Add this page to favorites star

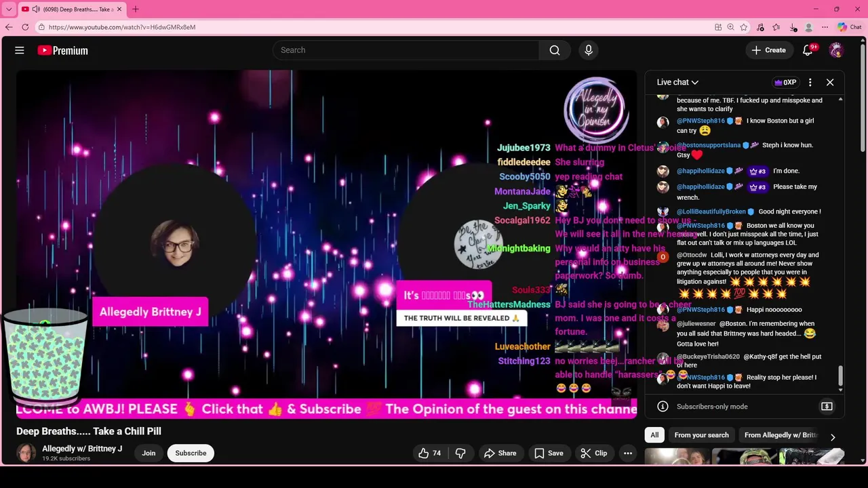click(x=744, y=27)
